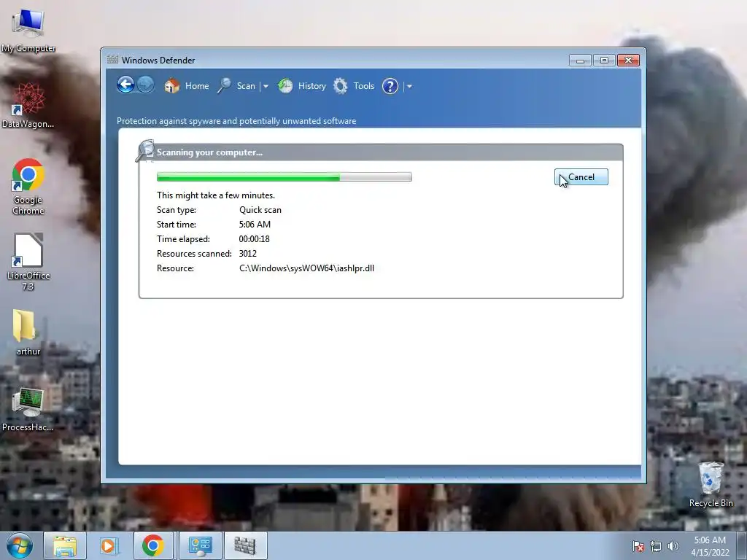Screen dimensions: 747x560
Task: Click the 'Scanning your computer...' header text
Action: (x=209, y=152)
